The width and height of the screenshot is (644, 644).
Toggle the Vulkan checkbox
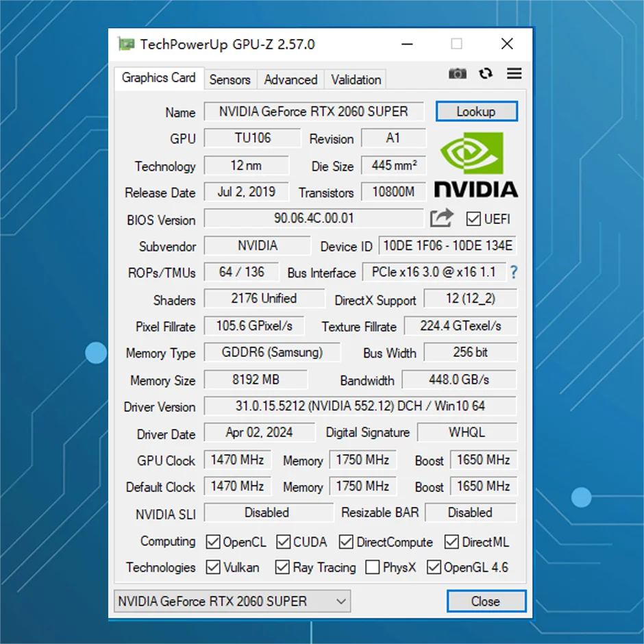click(213, 567)
